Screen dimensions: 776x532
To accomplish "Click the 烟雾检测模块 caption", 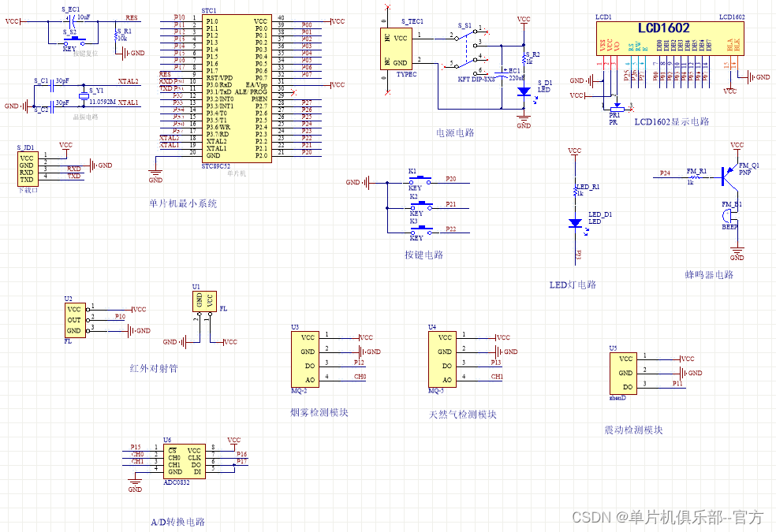I will [x=319, y=412].
